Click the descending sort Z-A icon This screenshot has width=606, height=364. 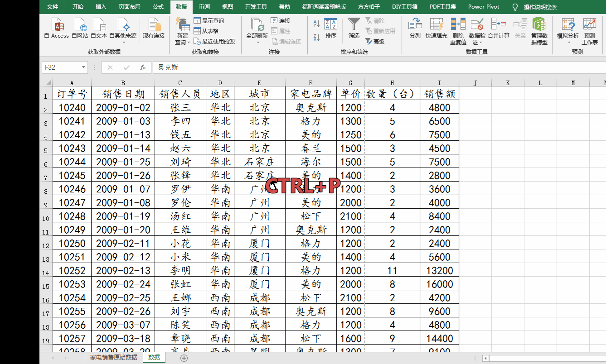pos(316,38)
